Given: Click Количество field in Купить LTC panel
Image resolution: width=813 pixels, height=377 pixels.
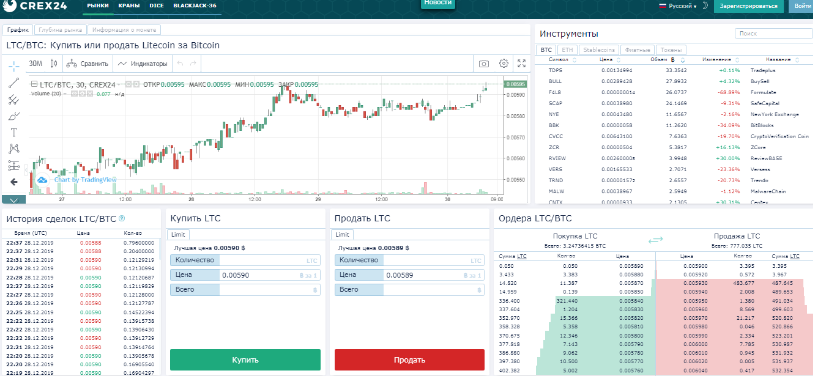Looking at the screenshot, I should point(245,260).
